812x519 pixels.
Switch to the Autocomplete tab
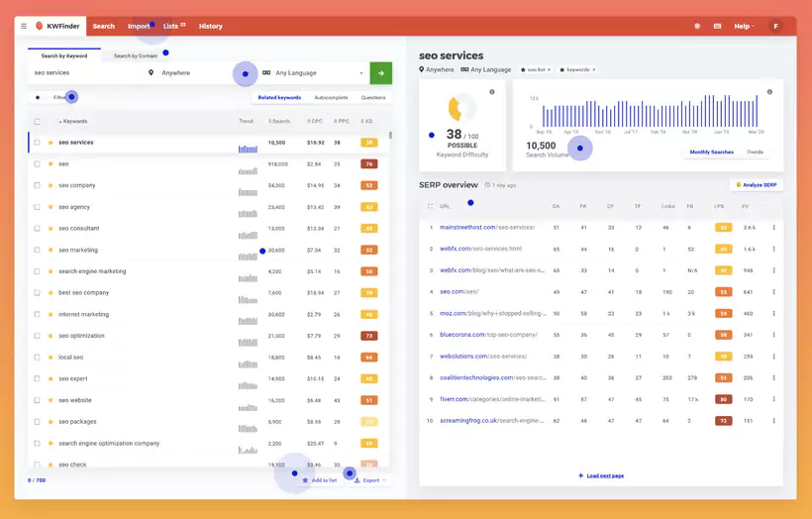point(331,97)
